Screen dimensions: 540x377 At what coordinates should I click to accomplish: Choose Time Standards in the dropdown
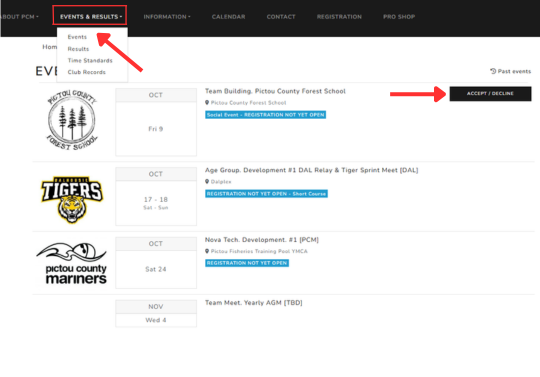[90, 60]
